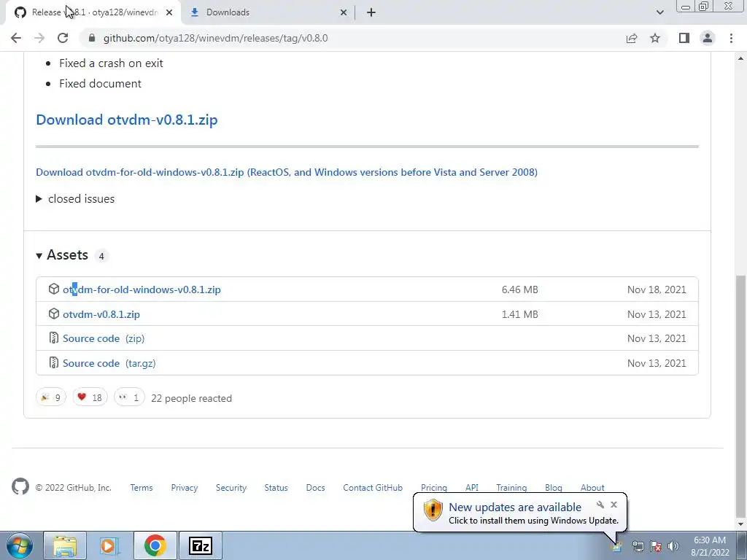Click the address bar URL

click(x=215, y=38)
